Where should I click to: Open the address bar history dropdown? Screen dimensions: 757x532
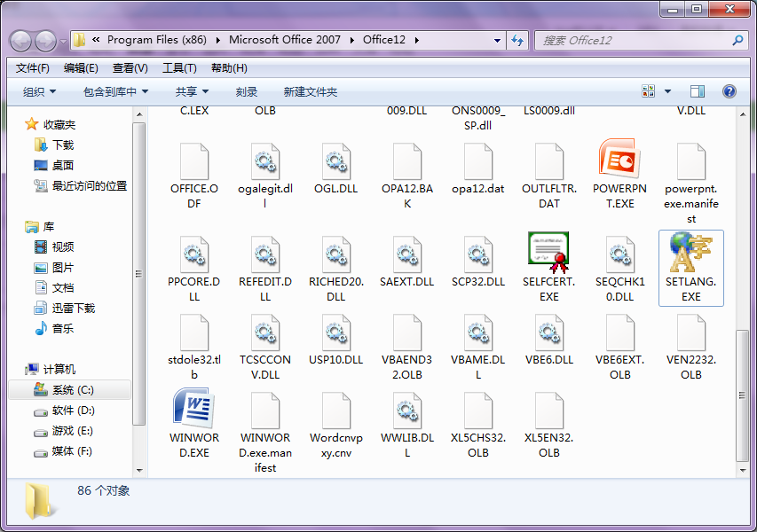(499, 40)
